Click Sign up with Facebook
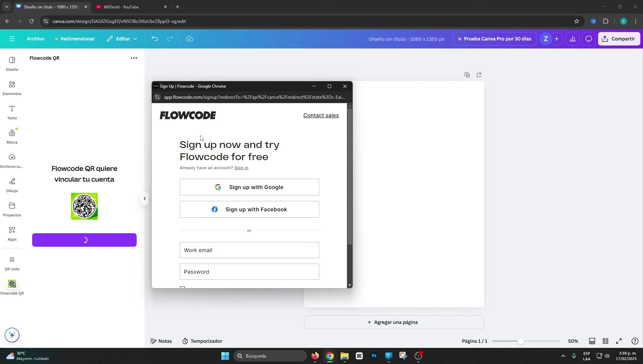643x364 pixels. pyautogui.click(x=249, y=209)
